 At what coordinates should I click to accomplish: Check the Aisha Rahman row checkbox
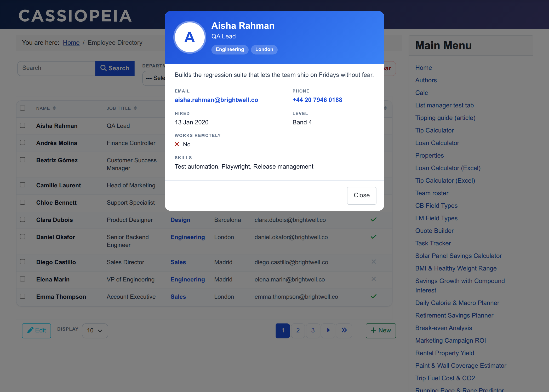point(23,125)
